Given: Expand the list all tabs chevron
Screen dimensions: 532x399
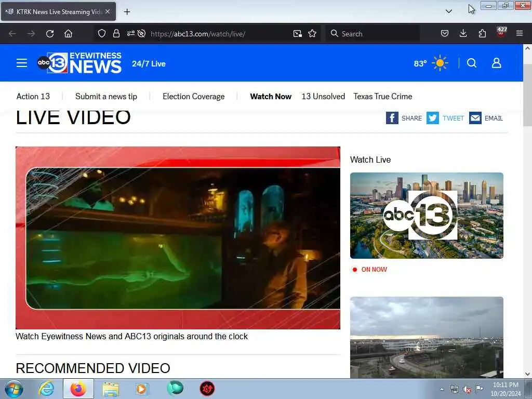Looking at the screenshot, I should 448,11.
